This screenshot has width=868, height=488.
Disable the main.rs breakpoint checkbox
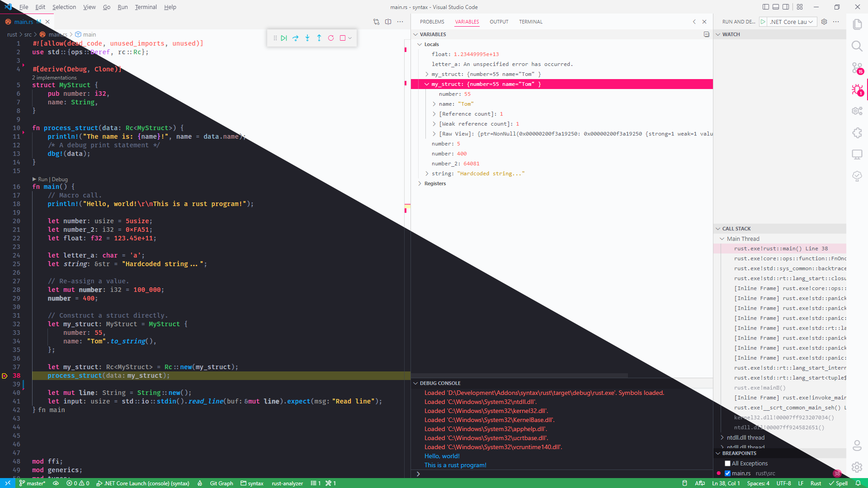[x=728, y=473]
